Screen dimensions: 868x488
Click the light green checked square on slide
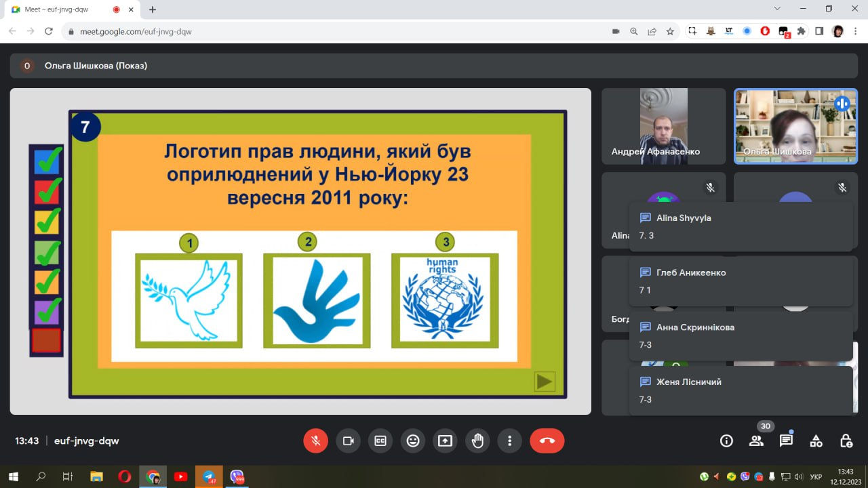pyautogui.click(x=47, y=253)
